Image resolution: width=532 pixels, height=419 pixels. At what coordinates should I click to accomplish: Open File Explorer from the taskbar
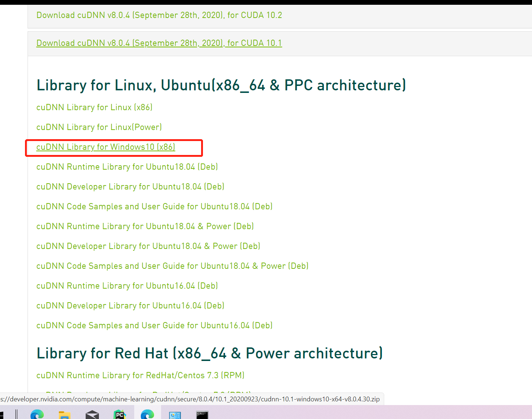click(x=65, y=415)
